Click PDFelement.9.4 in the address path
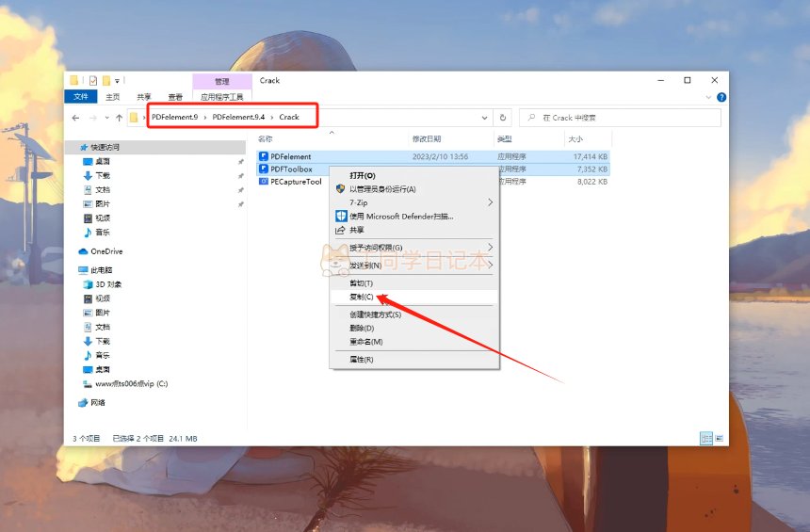 pos(238,118)
